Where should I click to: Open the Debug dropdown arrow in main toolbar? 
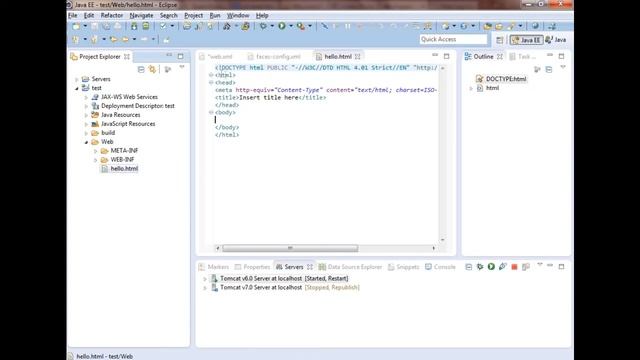(272, 26)
